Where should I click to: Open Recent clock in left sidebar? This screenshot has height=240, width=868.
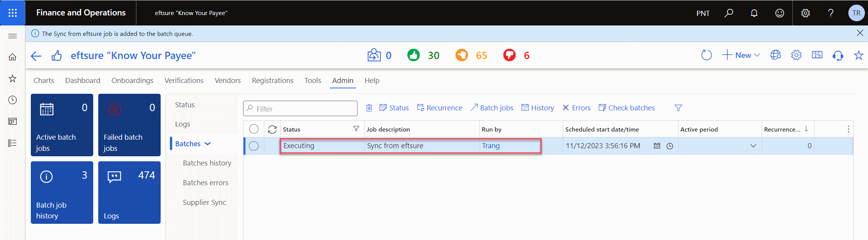tap(13, 100)
